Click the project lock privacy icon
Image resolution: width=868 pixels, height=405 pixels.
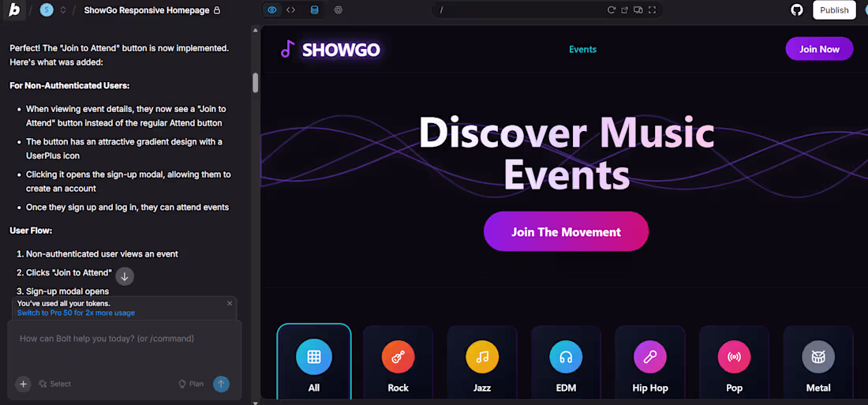click(217, 10)
